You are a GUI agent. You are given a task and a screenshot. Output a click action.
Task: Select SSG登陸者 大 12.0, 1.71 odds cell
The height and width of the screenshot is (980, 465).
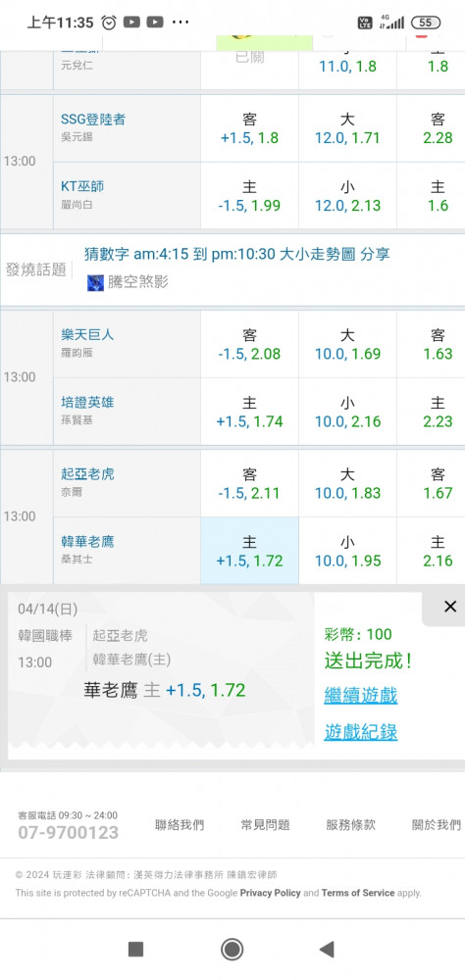tap(347, 128)
